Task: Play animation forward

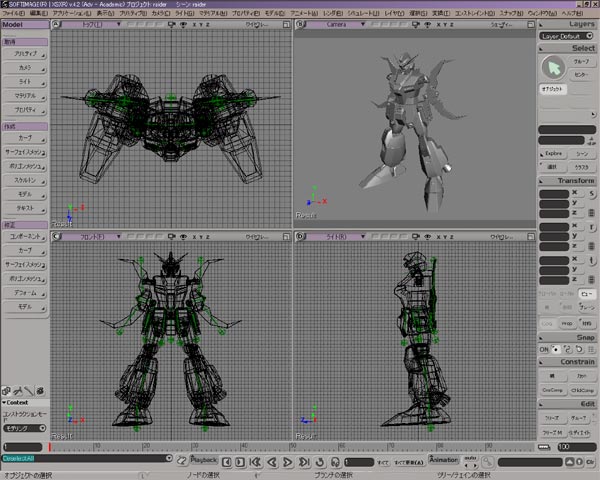Action: (x=288, y=462)
